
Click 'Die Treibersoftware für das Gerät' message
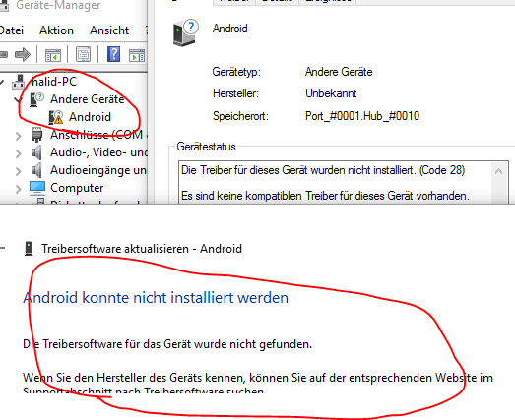pos(167,344)
